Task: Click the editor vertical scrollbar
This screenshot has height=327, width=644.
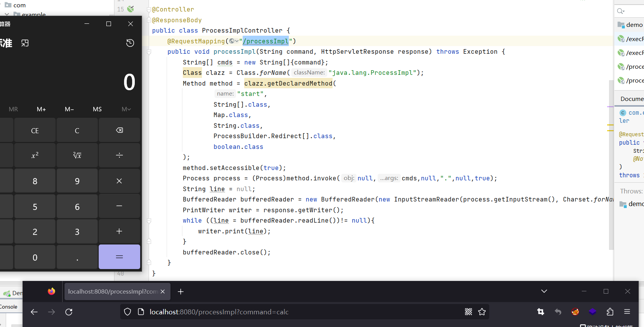Action: click(611, 165)
